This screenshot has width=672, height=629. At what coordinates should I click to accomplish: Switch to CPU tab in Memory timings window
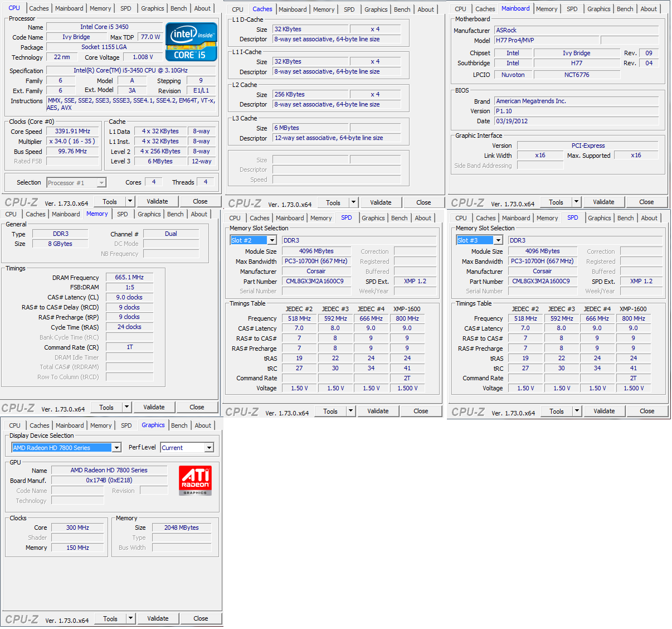pyautogui.click(x=11, y=214)
